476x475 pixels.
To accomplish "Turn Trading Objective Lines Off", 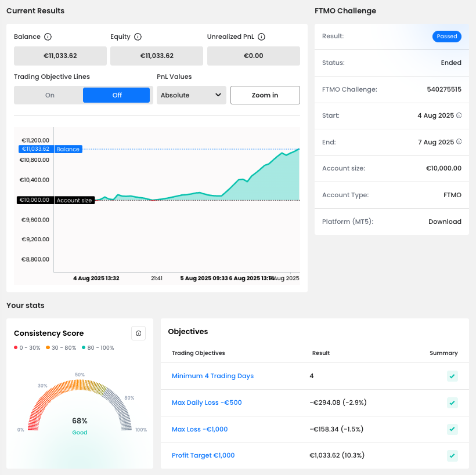I will [117, 95].
